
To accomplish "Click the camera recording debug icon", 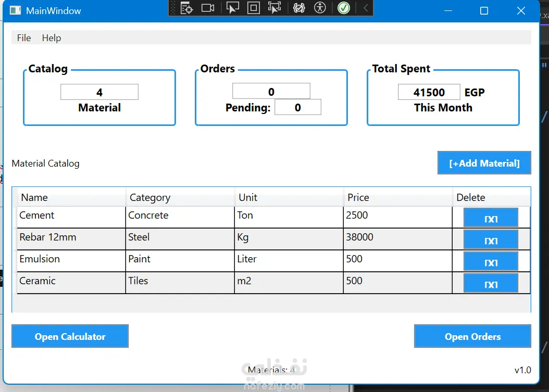I will [x=208, y=8].
